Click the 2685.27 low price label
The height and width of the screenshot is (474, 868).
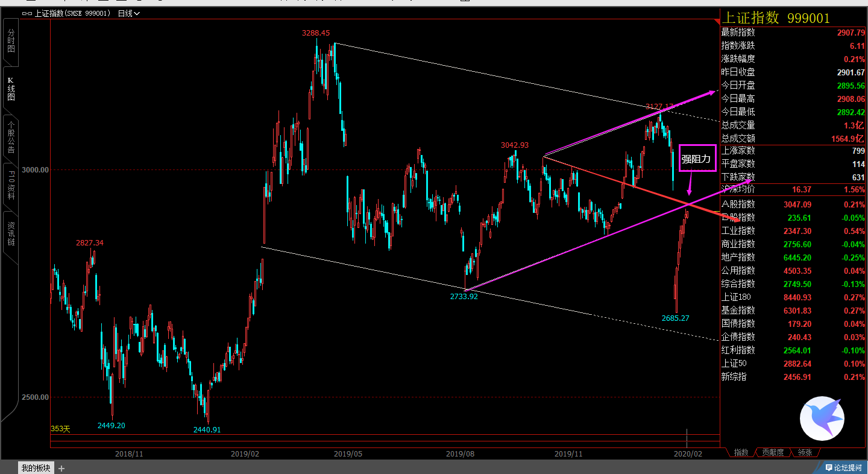coord(675,318)
